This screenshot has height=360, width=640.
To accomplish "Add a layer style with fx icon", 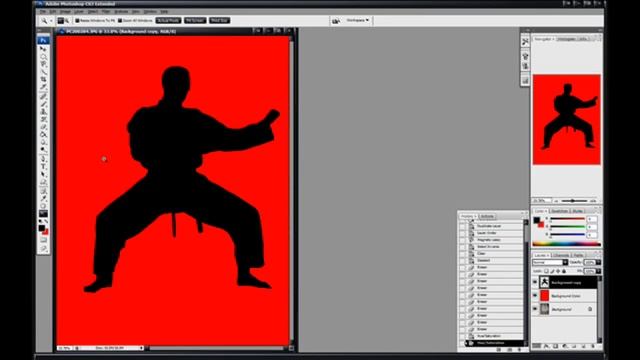I will [546, 346].
